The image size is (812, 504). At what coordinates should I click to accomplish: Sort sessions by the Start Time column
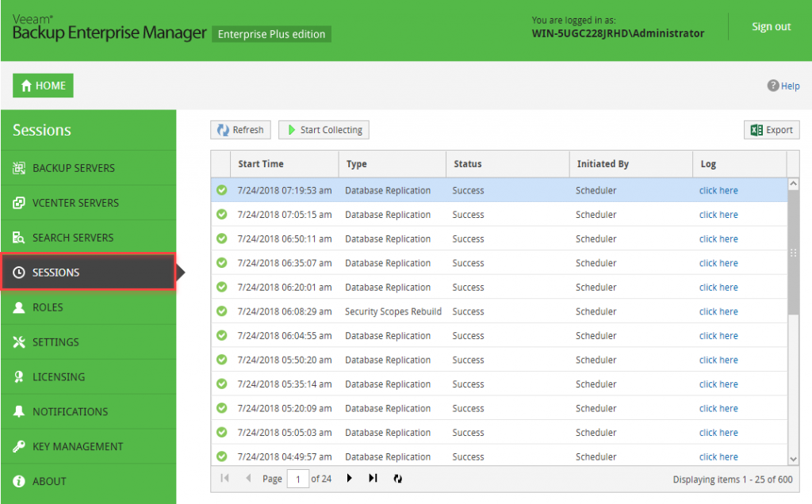click(x=259, y=163)
